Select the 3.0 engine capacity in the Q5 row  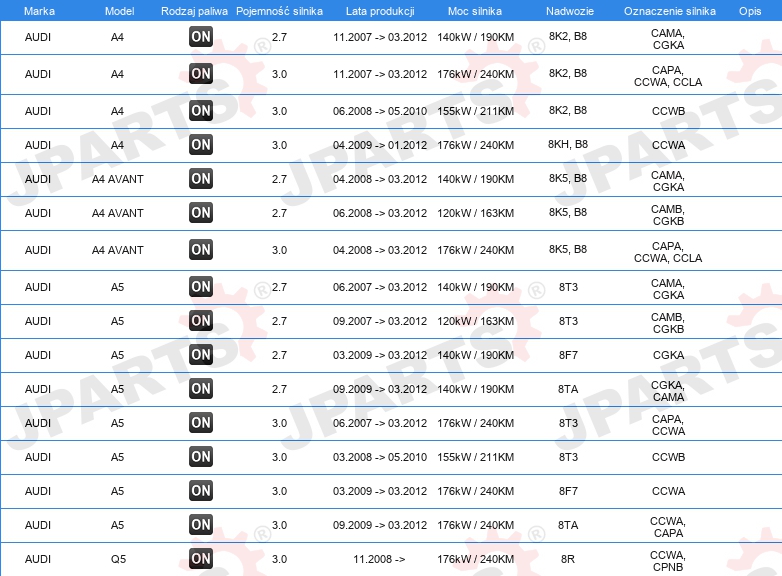(x=279, y=559)
